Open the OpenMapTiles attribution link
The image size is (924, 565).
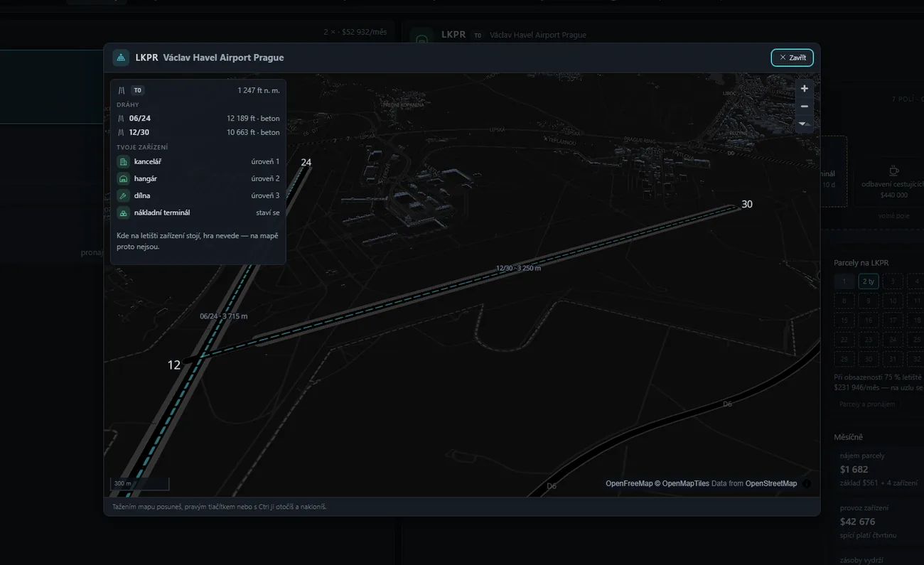pyautogui.click(x=685, y=483)
